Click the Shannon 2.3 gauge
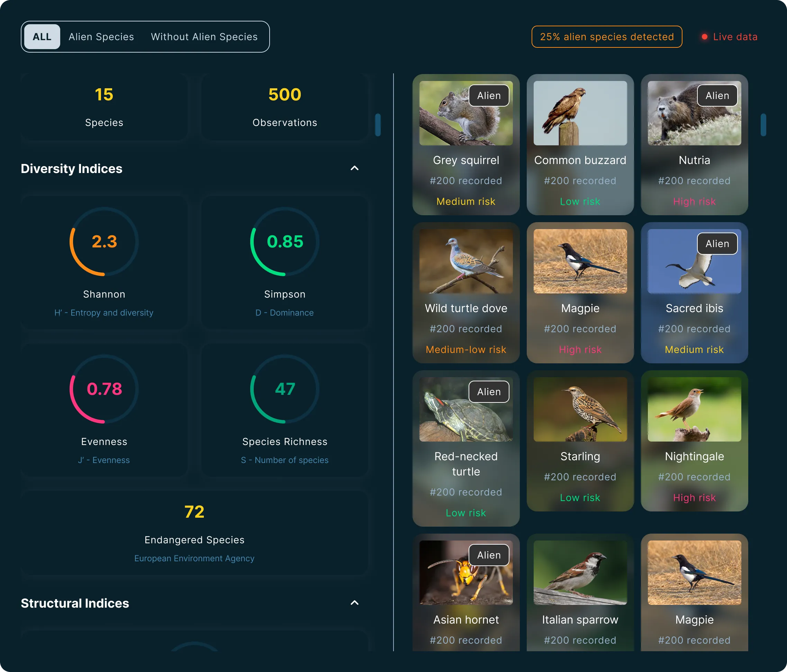This screenshot has width=787, height=672. coord(104,242)
